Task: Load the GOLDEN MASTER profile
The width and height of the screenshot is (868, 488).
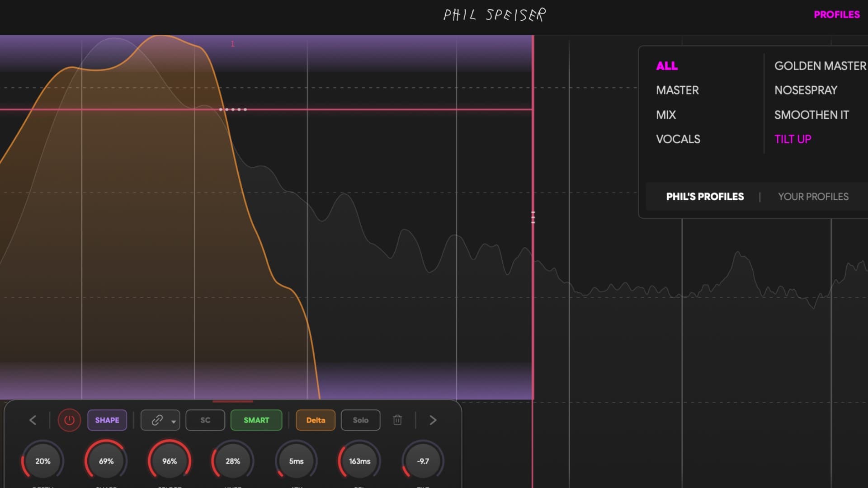Action: pos(820,66)
